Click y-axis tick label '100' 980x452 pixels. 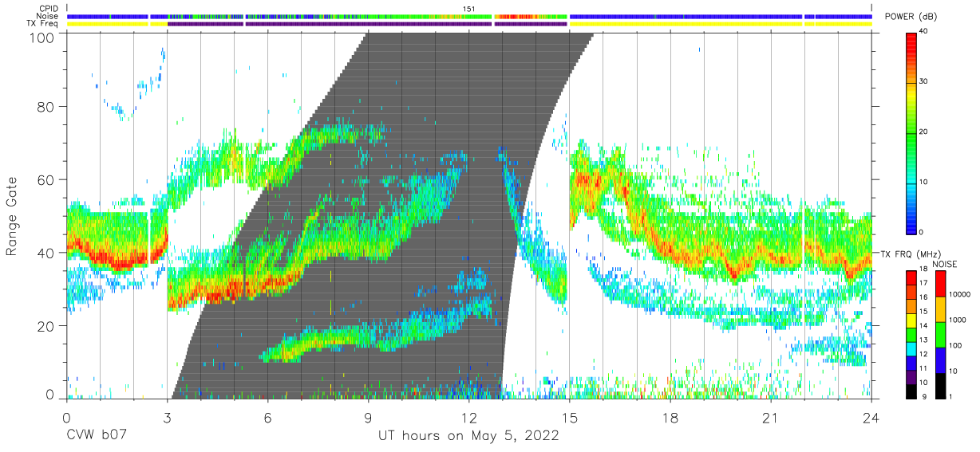click(42, 37)
